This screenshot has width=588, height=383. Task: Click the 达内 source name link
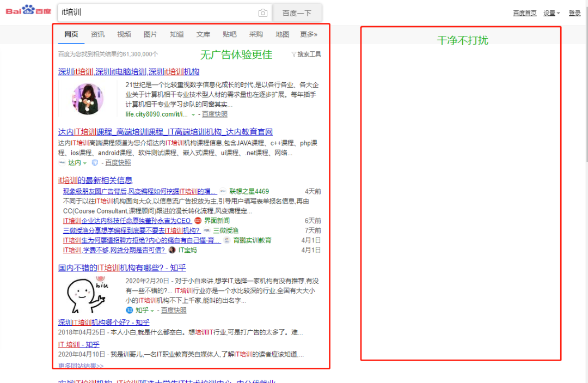pos(75,162)
